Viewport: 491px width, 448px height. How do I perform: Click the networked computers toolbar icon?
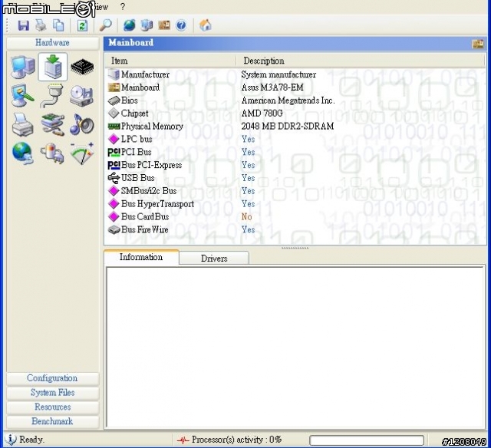(147, 25)
